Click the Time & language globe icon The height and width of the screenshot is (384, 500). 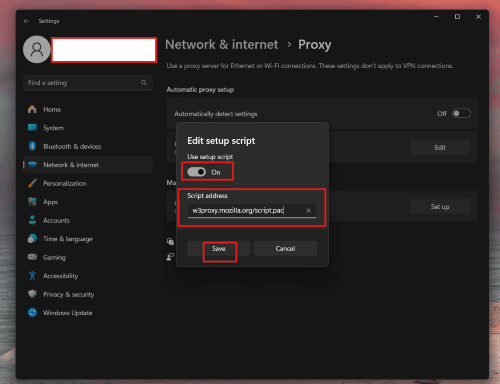point(32,239)
